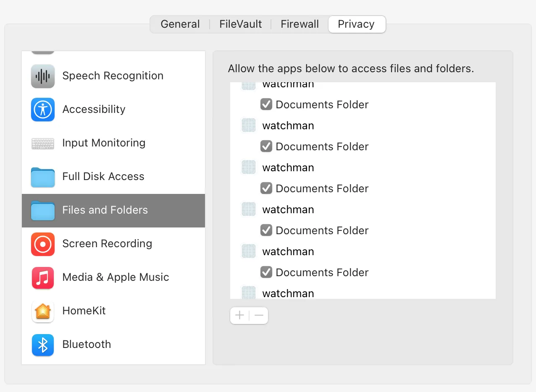Screen dimensions: 536x392
Task: Toggle the second Documents Folder checkbox
Action: click(266, 146)
